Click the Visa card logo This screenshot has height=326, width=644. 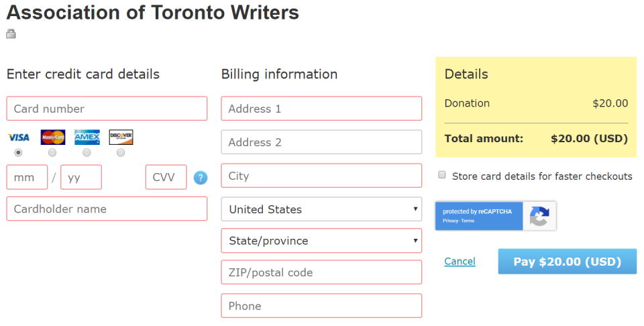(19, 138)
